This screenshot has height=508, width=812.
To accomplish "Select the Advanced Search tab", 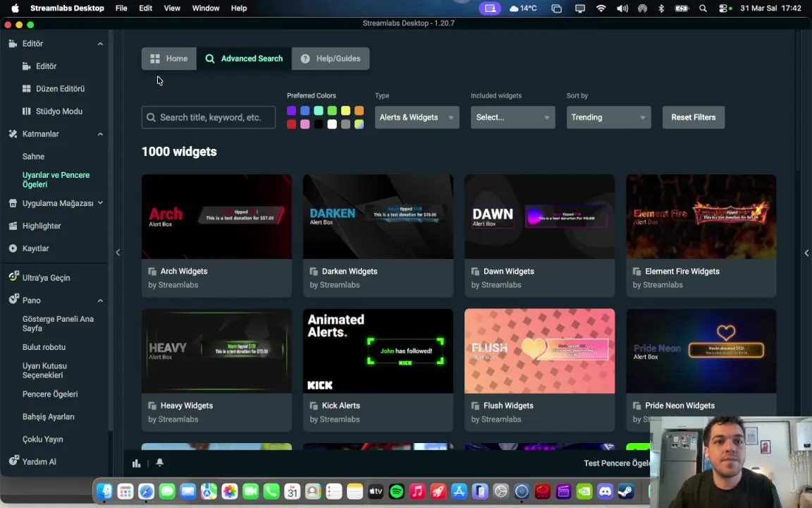I will point(244,59).
